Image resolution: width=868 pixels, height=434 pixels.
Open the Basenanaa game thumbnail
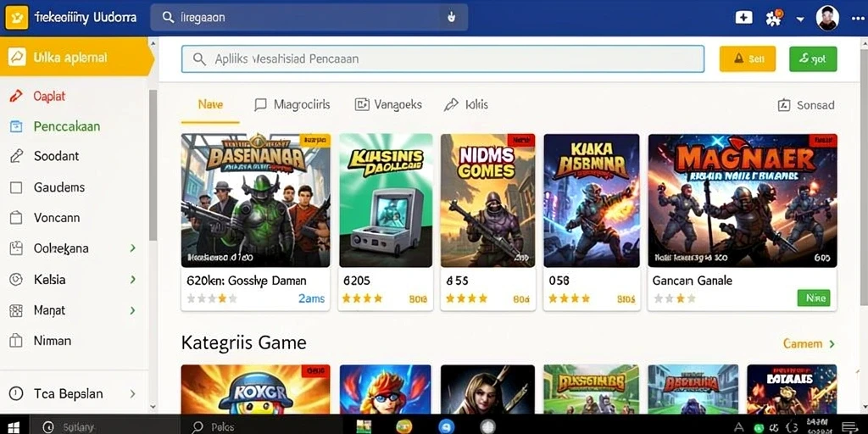tap(256, 200)
